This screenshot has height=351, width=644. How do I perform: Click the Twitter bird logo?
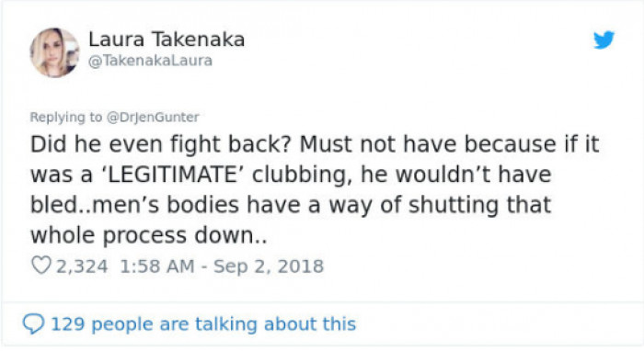pyautogui.click(x=604, y=40)
